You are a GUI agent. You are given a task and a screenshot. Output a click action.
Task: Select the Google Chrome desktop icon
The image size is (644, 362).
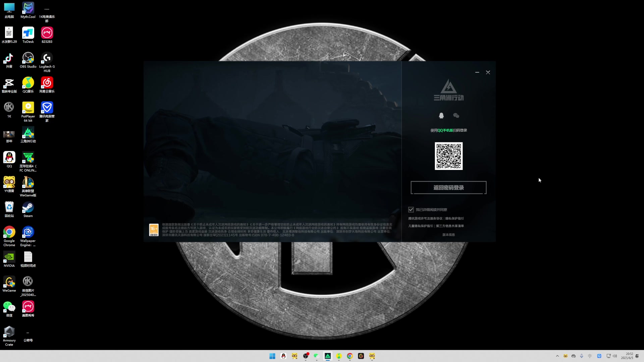9,237
